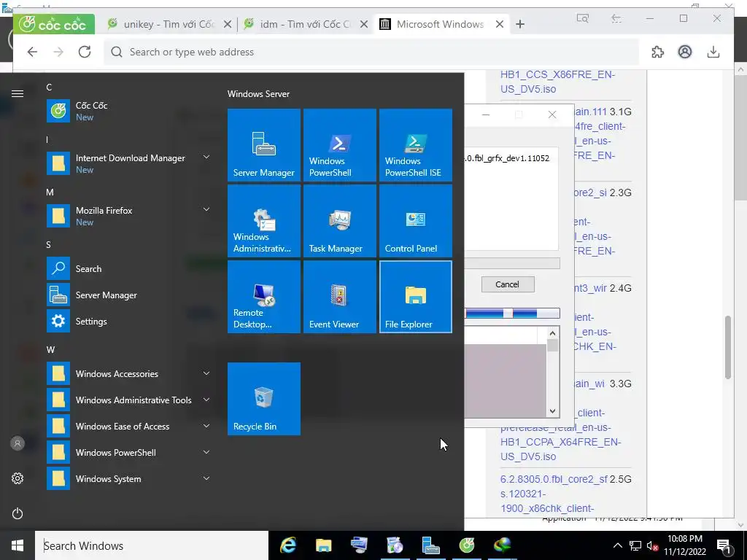Screen dimensions: 747x560
Task: Reload the page in the browser
Action: (85, 52)
